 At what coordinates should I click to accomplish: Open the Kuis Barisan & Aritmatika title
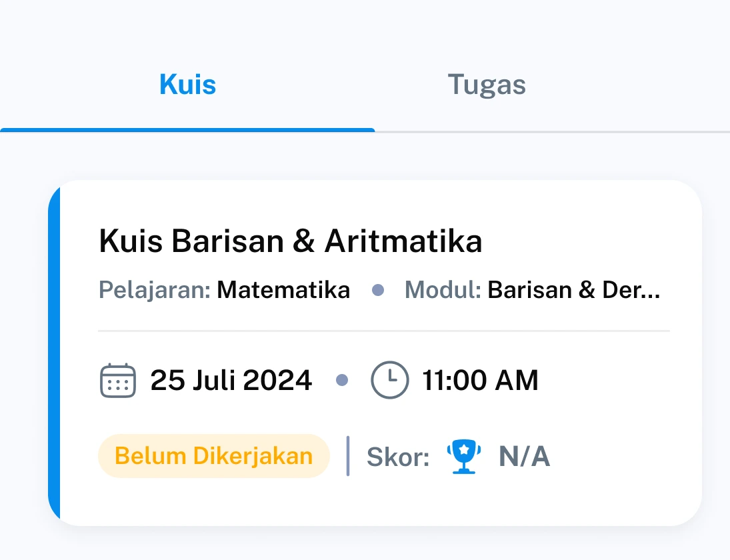[290, 241]
